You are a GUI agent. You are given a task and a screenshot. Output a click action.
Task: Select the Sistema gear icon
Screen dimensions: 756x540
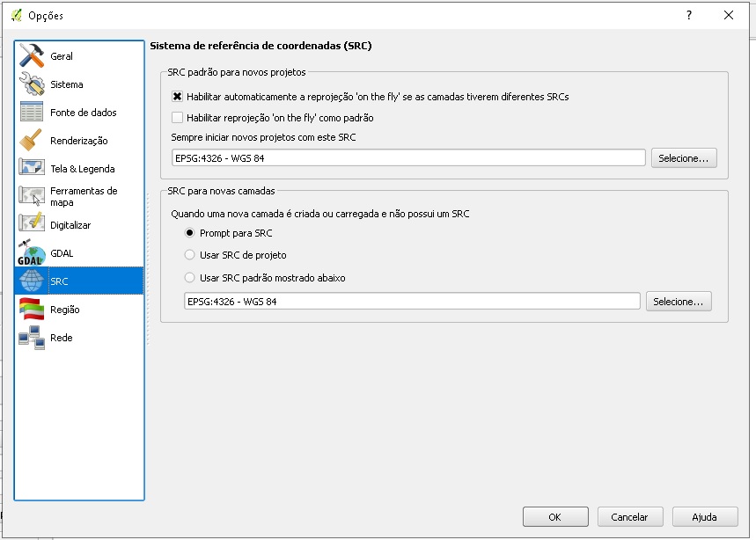[32, 84]
